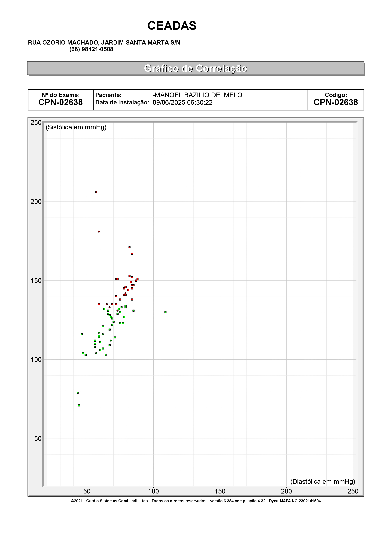Click the Código value CPN-02638
The height and width of the screenshot is (554, 392).
click(336, 102)
